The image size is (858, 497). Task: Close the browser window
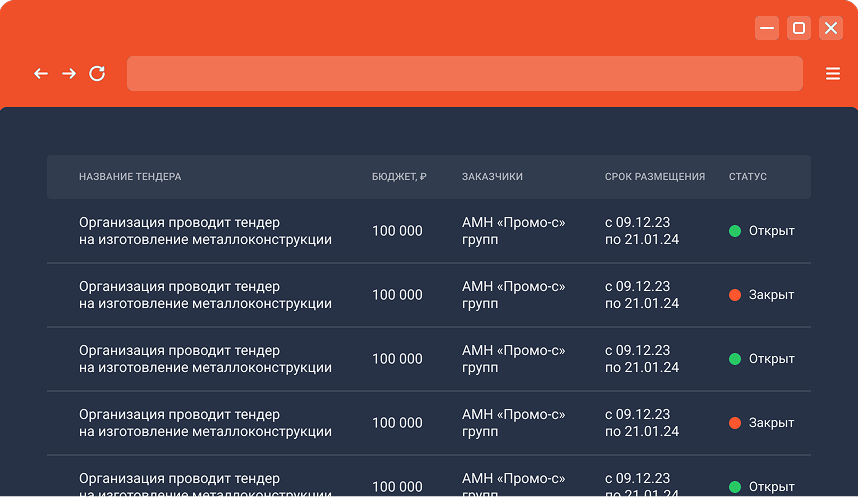(831, 28)
